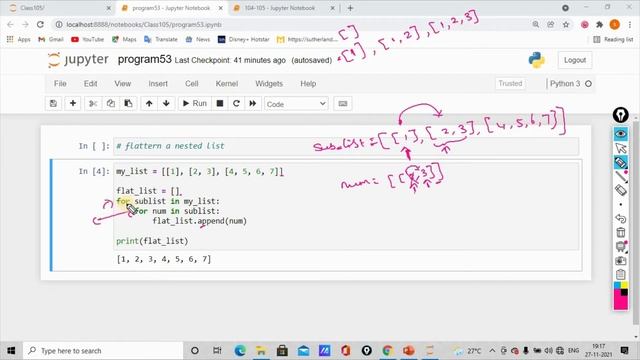Open the browser extensions puzzle icon
The image size is (640, 360).
click(x=600, y=24)
